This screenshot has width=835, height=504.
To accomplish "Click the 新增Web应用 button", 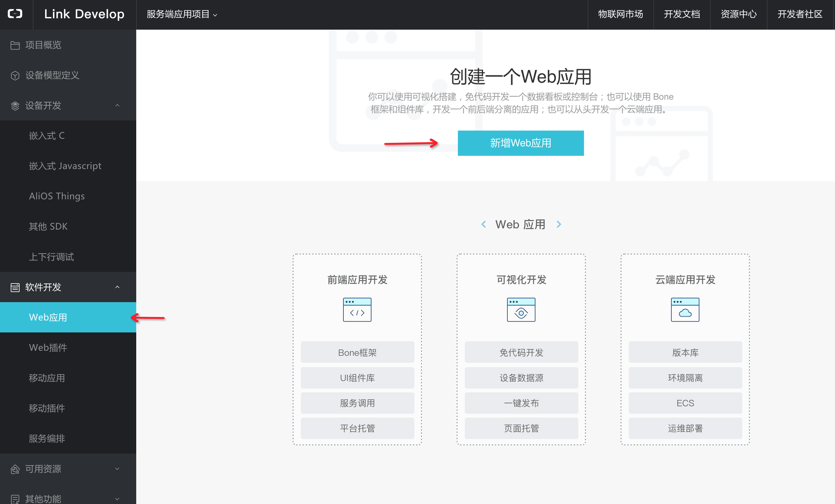I will pos(521,143).
